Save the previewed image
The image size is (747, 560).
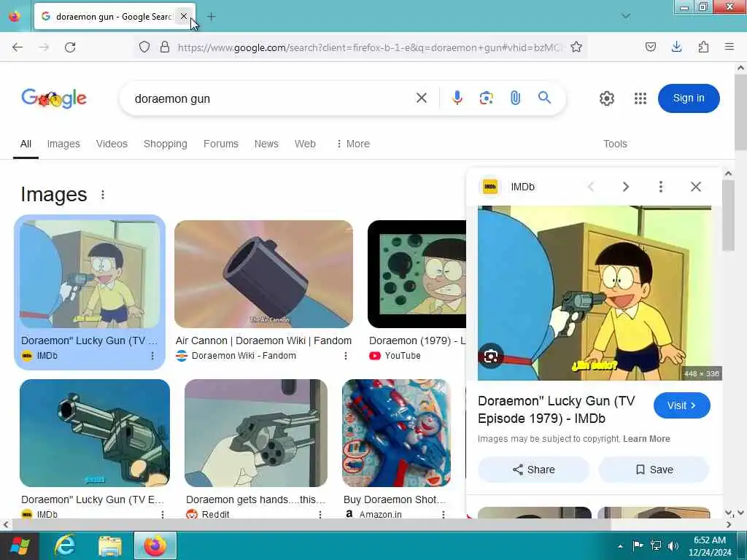coord(654,470)
